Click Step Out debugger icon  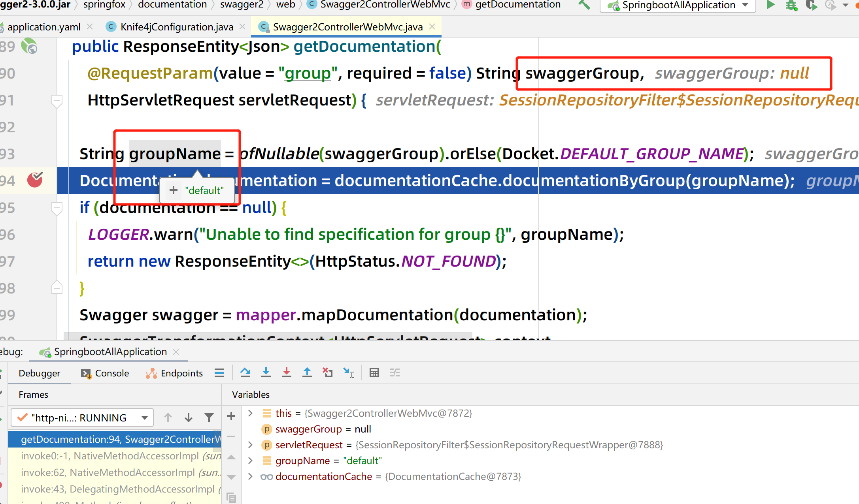click(307, 372)
